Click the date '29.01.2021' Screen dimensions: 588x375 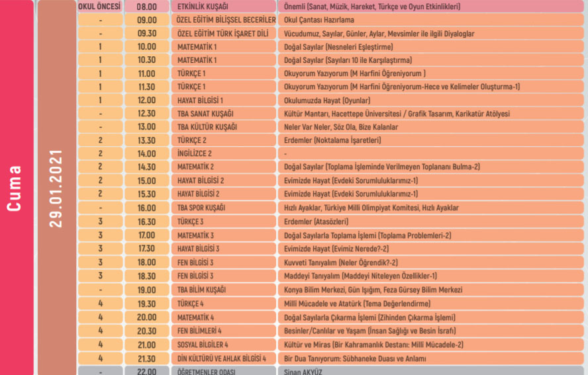[56, 188]
